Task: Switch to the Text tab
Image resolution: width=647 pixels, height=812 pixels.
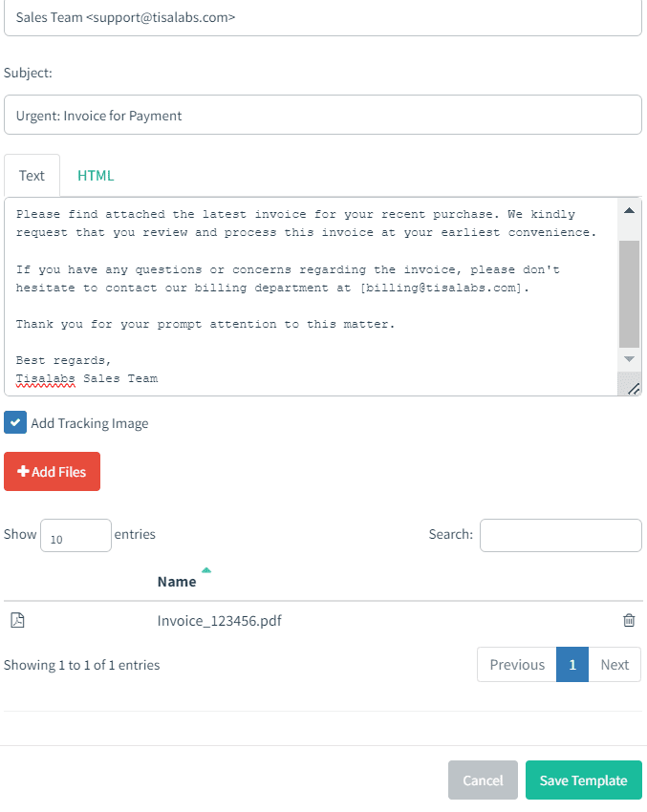Action: tap(32, 175)
